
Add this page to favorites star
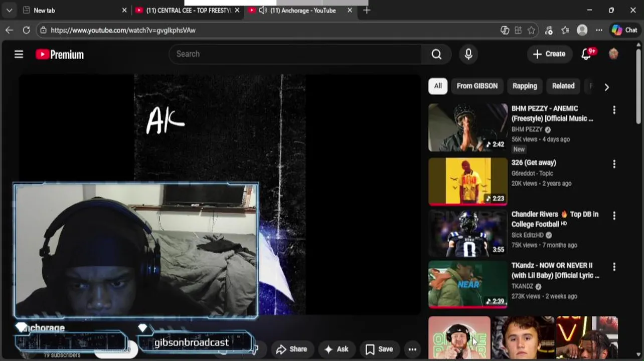[x=532, y=30]
